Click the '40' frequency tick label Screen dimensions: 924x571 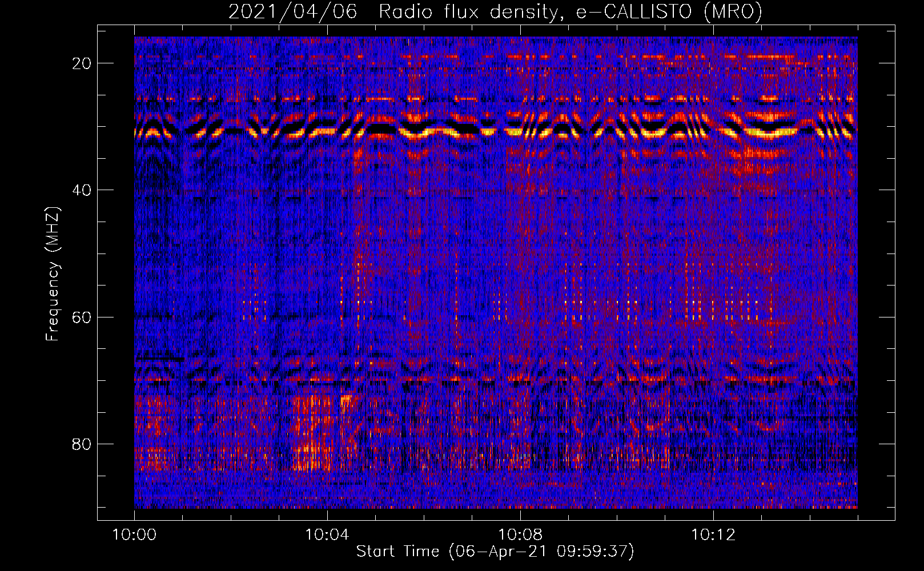tap(82, 190)
